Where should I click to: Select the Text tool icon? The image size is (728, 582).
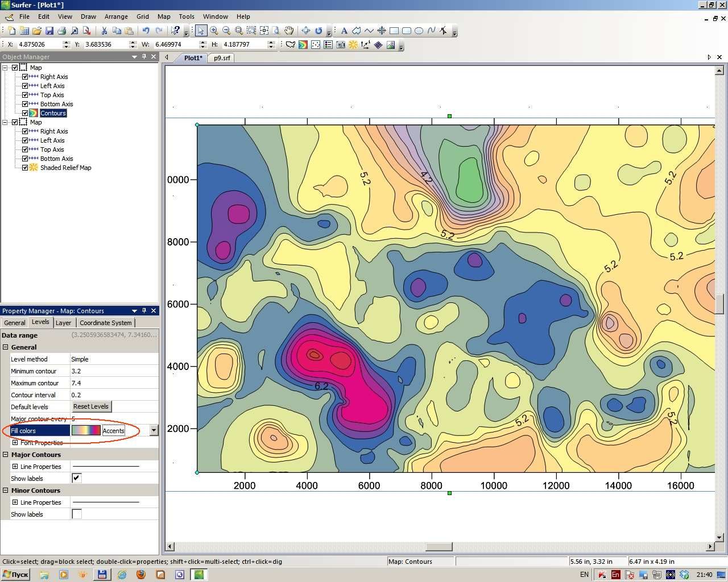(x=344, y=31)
